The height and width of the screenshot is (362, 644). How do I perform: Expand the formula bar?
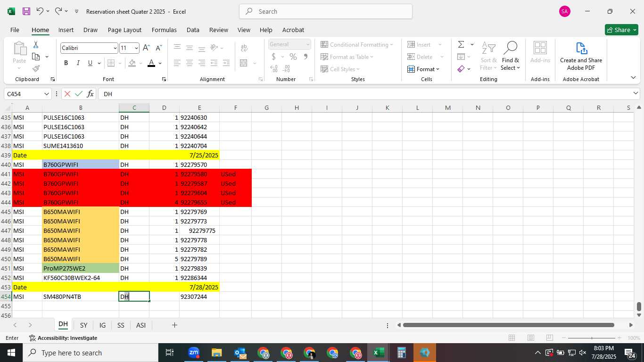click(x=636, y=94)
